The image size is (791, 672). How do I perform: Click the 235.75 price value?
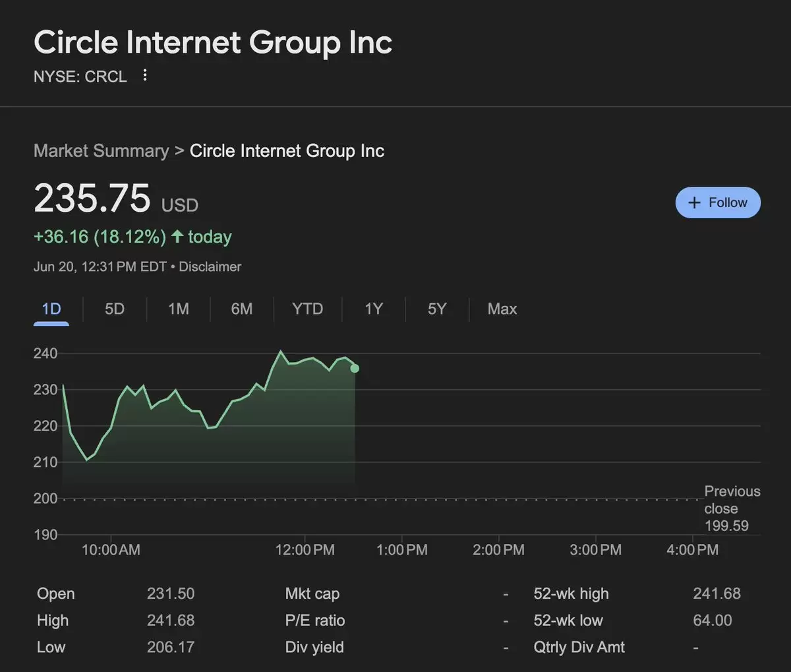tap(92, 199)
